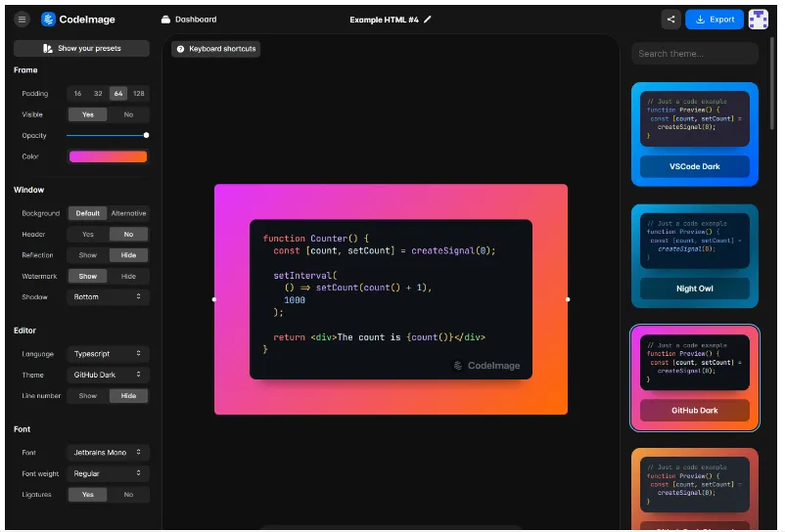Click the share icon button
Image resolution: width=785 pixels, height=532 pixels.
(x=670, y=19)
